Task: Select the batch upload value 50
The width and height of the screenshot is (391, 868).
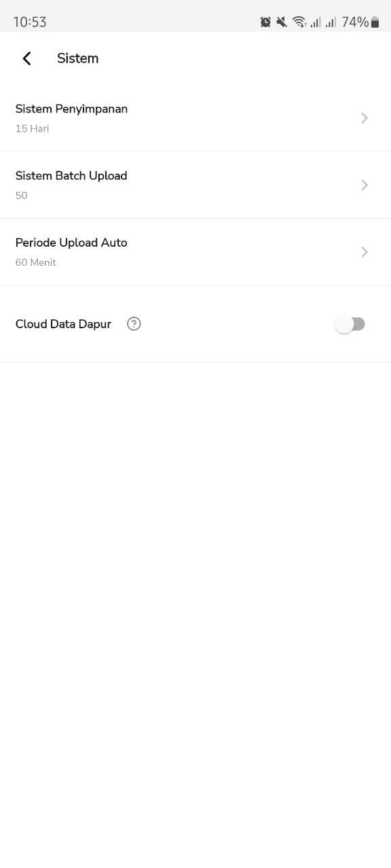Action: click(x=21, y=195)
